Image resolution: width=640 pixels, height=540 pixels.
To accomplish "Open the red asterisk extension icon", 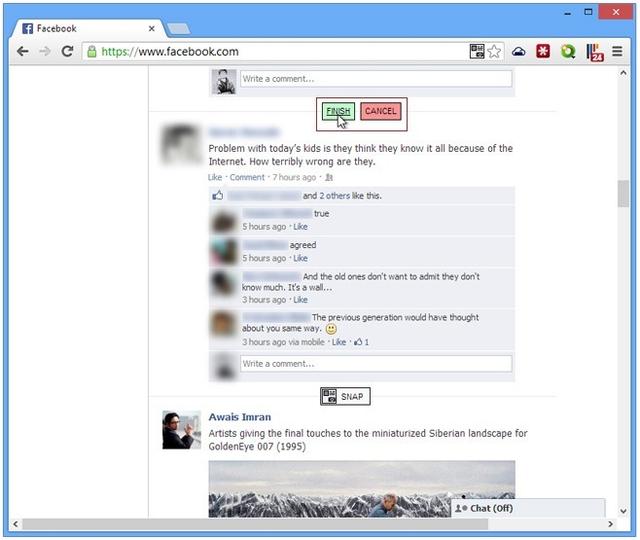I will point(543,51).
